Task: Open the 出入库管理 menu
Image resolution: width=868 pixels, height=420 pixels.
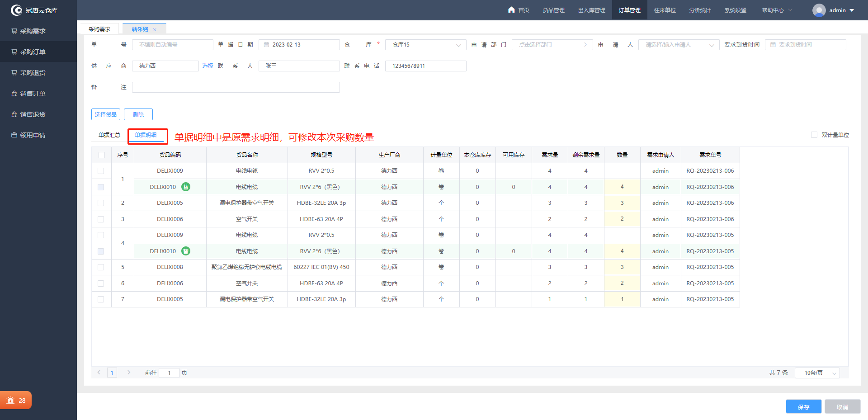Action: click(x=591, y=10)
